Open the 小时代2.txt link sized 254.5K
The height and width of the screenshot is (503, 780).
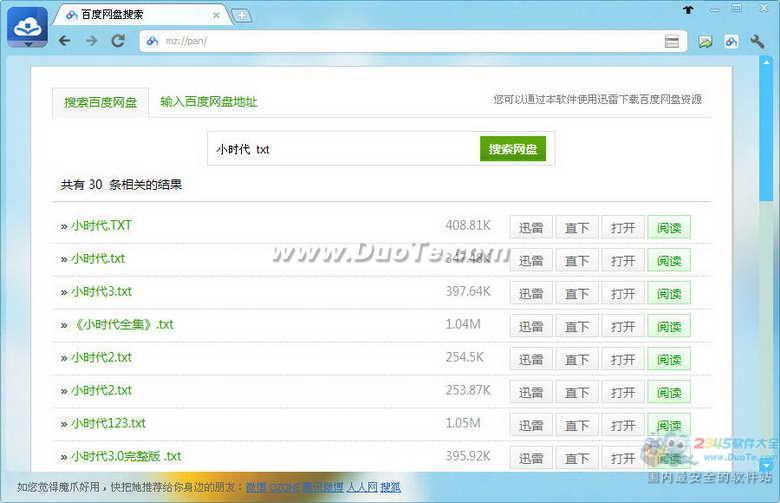[x=101, y=357]
